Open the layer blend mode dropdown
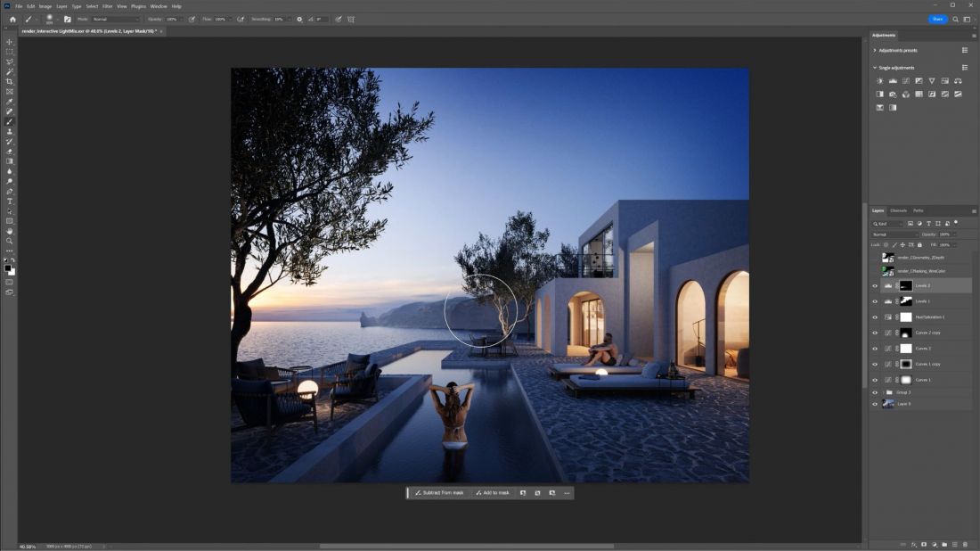 [x=895, y=234]
